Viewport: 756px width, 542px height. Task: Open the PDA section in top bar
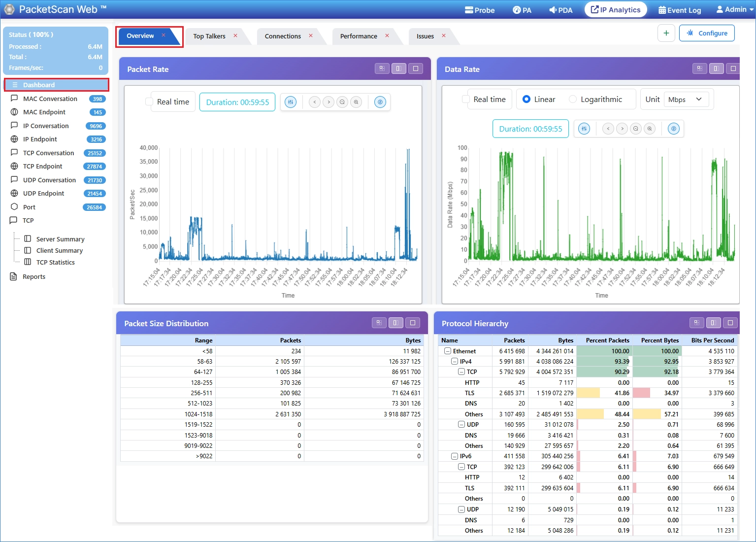point(561,10)
